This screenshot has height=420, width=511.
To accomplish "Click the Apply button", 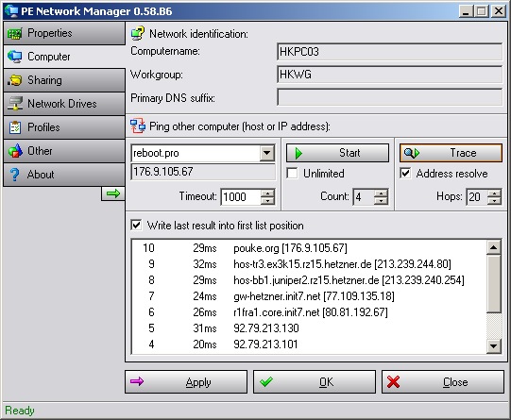I will click(186, 382).
